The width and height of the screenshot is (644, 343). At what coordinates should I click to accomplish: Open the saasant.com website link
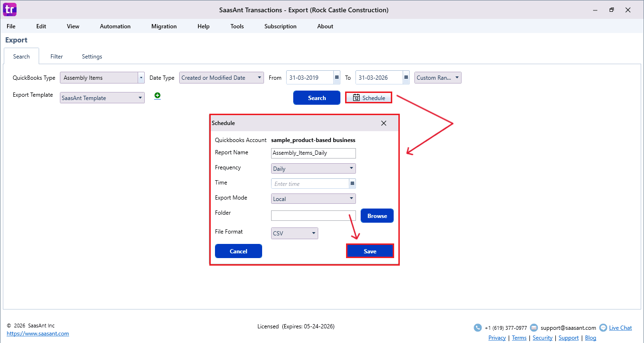[x=38, y=334]
